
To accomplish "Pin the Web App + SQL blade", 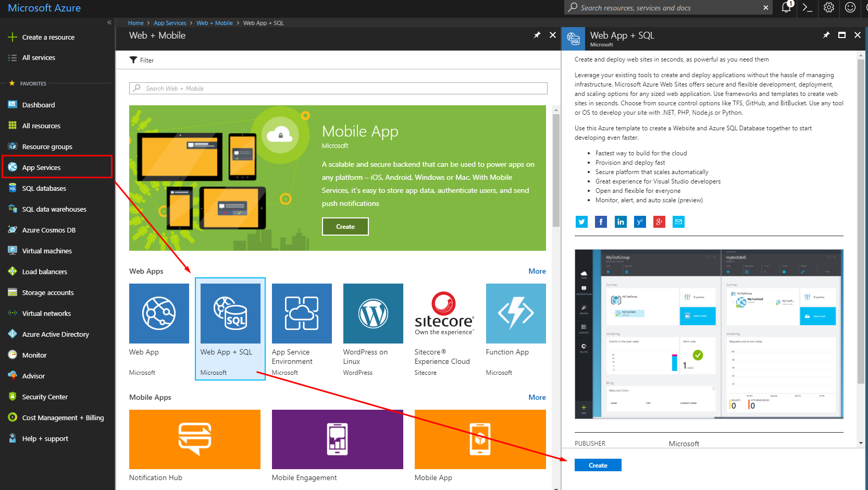I will pyautogui.click(x=826, y=35).
